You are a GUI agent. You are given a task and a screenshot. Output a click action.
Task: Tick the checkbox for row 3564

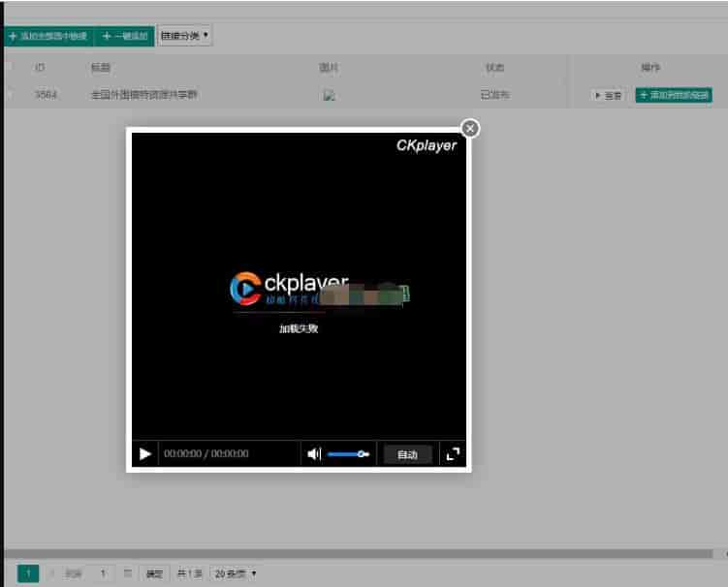[x=9, y=95]
